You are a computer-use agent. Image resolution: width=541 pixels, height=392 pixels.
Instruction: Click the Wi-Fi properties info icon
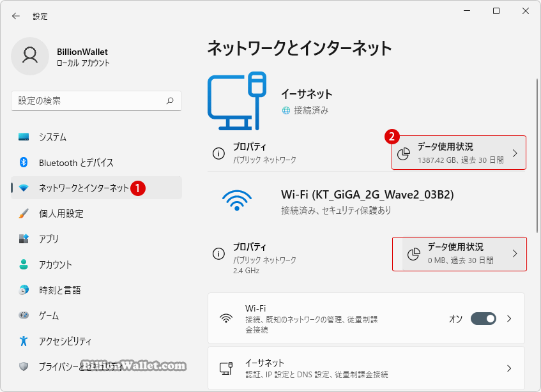[x=218, y=253]
